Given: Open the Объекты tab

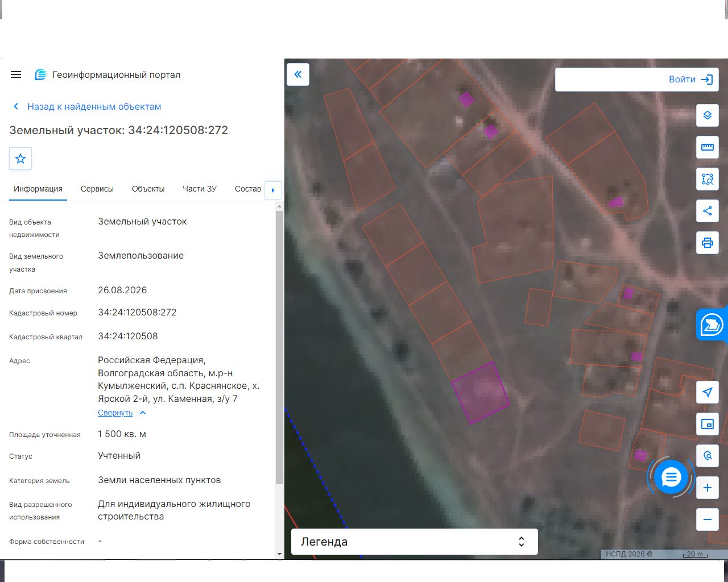Looking at the screenshot, I should tap(148, 189).
